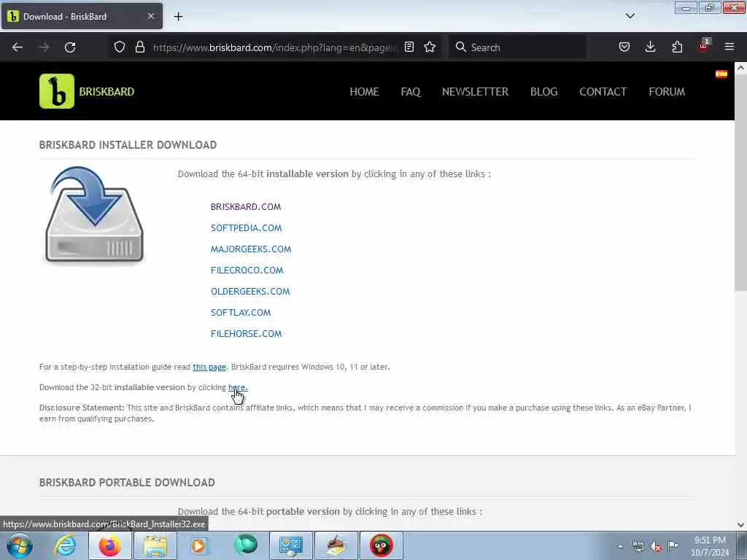Open the control panel monitor taskbar app

click(291, 545)
